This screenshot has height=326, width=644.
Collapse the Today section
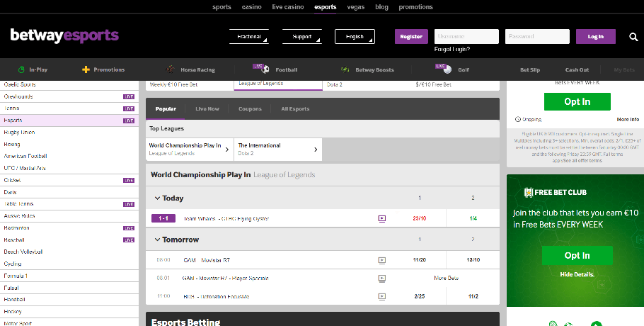click(157, 198)
